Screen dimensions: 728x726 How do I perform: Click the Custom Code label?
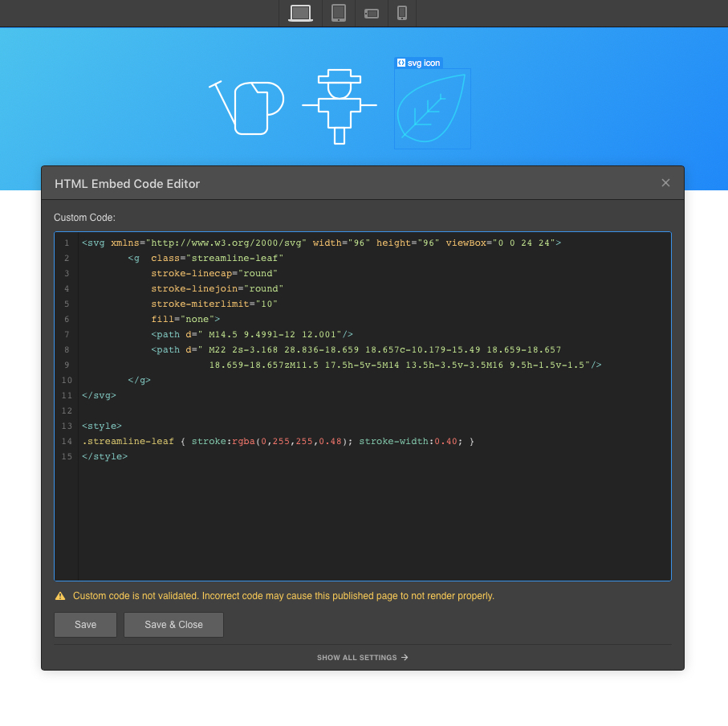click(x=84, y=217)
